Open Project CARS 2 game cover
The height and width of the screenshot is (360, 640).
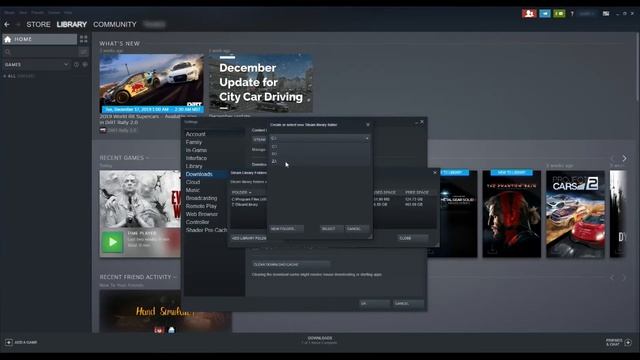click(x=575, y=214)
